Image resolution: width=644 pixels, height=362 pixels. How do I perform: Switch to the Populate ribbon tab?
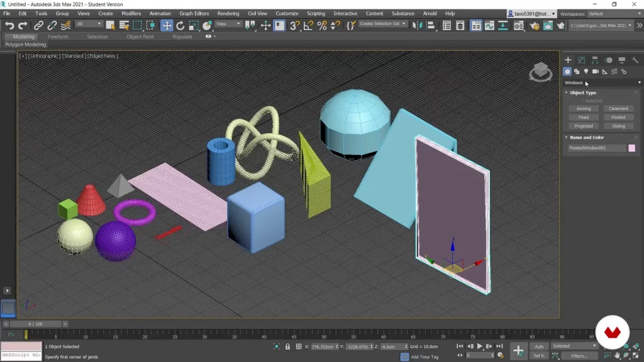pyautogui.click(x=182, y=36)
